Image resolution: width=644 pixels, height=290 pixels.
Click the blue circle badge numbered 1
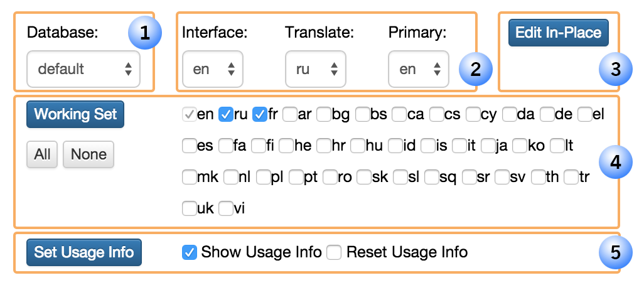[145, 33]
